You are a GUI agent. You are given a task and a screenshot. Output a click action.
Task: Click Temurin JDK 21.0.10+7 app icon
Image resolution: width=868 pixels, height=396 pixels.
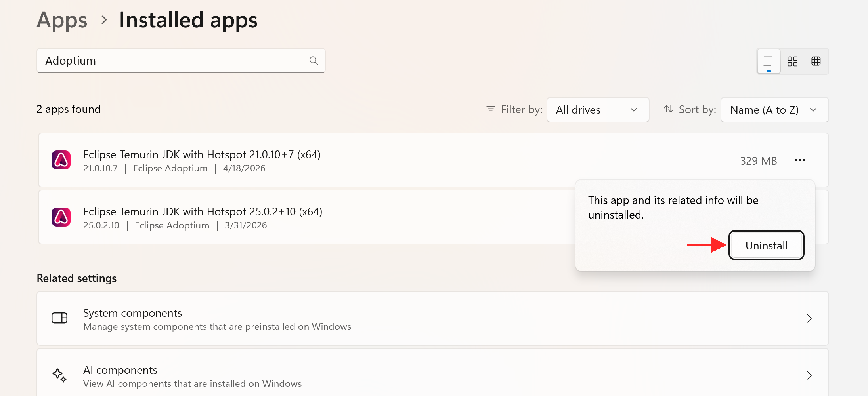pos(61,160)
